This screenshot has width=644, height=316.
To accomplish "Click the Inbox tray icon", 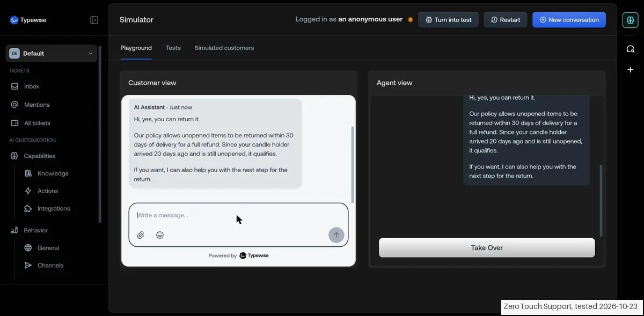I will coord(15,86).
